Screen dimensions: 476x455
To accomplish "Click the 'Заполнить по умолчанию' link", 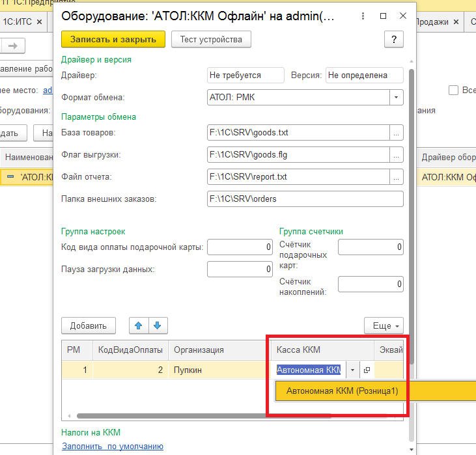I will (x=112, y=446).
